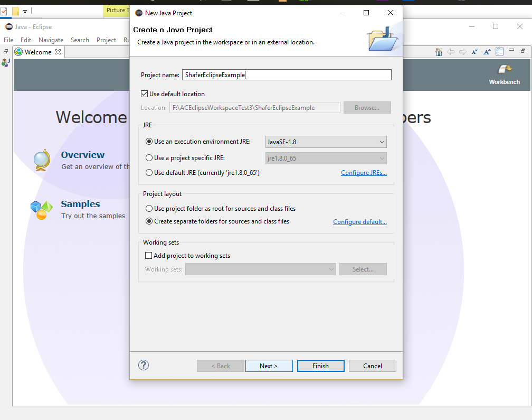Click the Restore view icon in the Welcome toolbar
This screenshot has width=532, height=420.
[x=523, y=51]
